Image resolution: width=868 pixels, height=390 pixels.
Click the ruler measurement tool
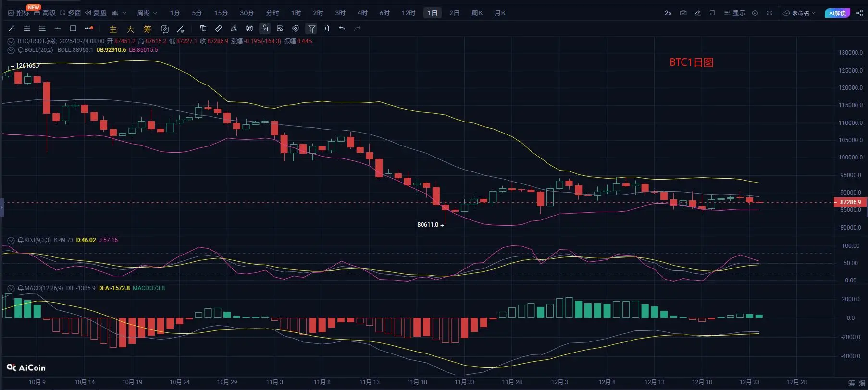click(x=219, y=29)
